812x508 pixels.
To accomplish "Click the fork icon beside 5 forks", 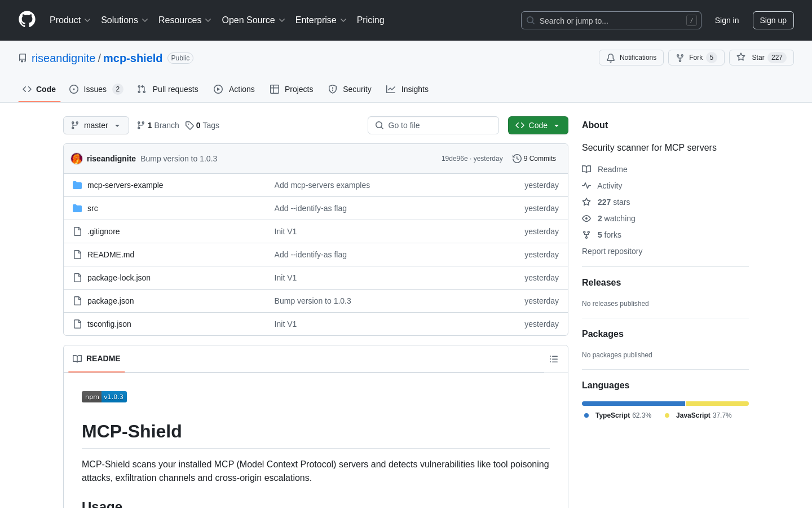I will [x=586, y=235].
